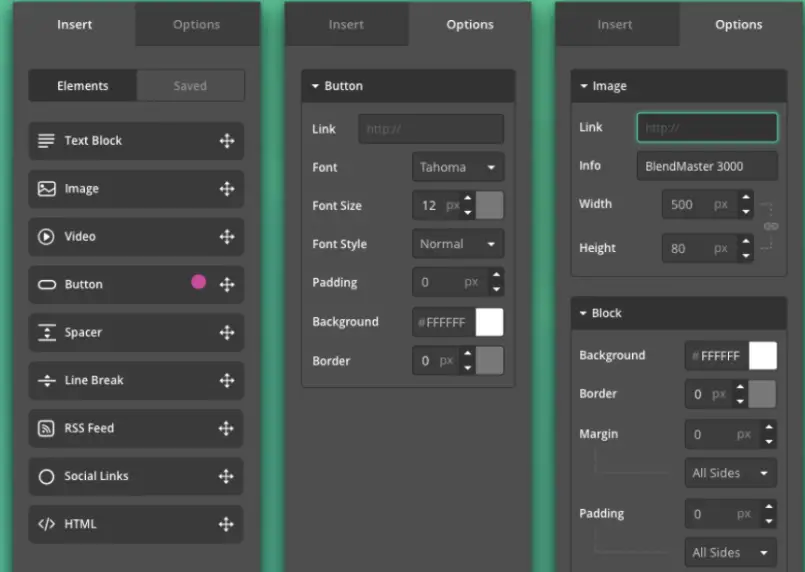Screen dimensions: 805x572
Task: Select Options tab in the middle panel
Action: 470,25
